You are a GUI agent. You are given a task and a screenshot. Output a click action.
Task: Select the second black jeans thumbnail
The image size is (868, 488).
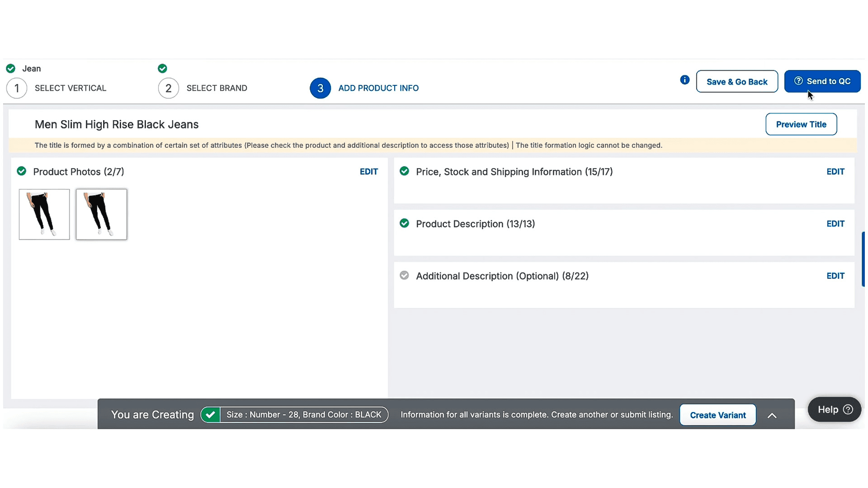tap(102, 214)
